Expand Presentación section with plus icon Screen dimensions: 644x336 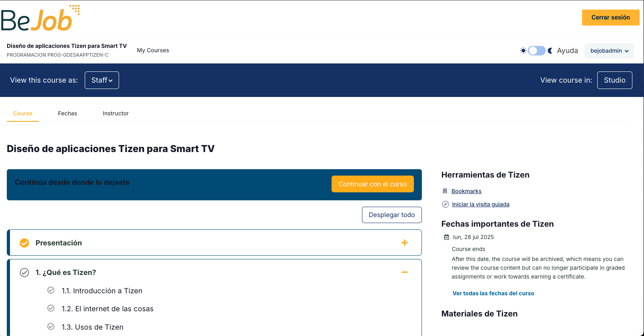405,243
